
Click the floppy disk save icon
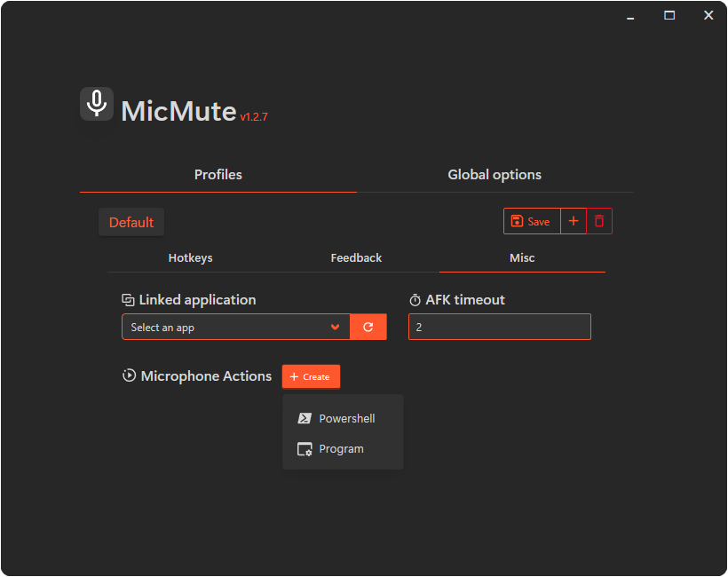point(517,221)
